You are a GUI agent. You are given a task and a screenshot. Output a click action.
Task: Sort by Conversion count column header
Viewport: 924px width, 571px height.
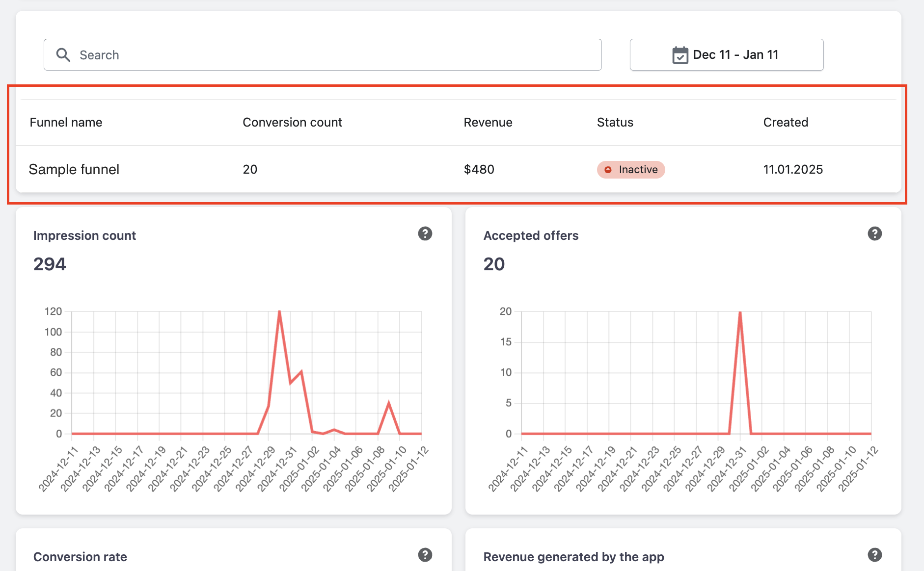[292, 123]
